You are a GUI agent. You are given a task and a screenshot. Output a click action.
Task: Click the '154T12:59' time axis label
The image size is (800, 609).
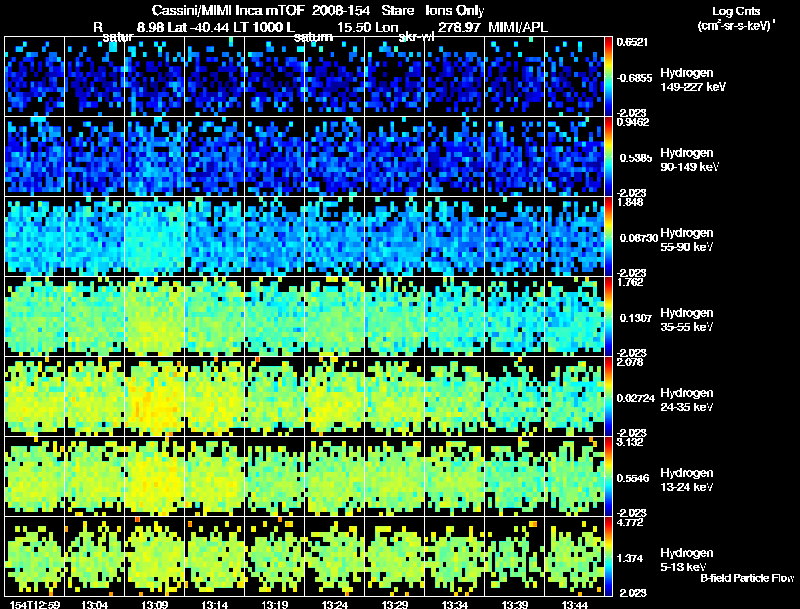coord(35,605)
